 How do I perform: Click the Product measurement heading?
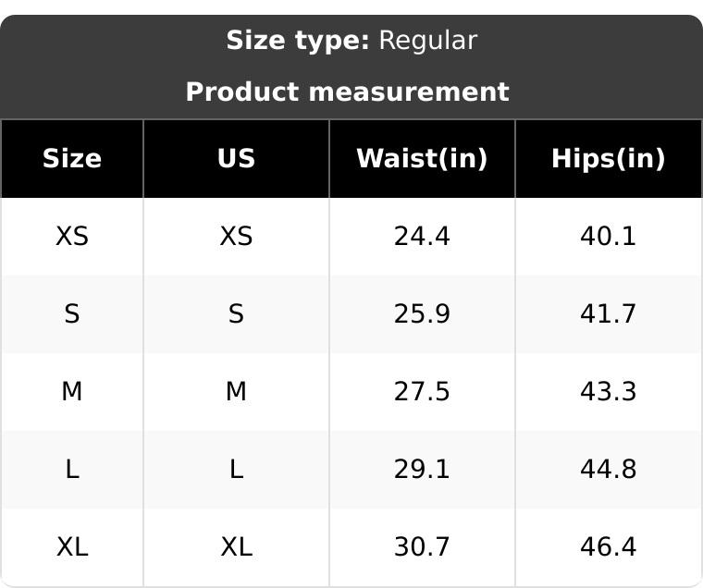(x=347, y=92)
